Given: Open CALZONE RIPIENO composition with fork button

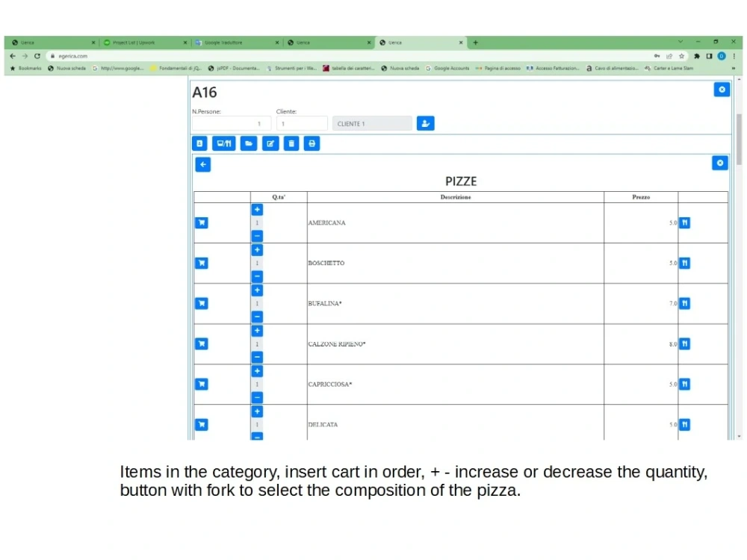Looking at the screenshot, I should click(684, 343).
